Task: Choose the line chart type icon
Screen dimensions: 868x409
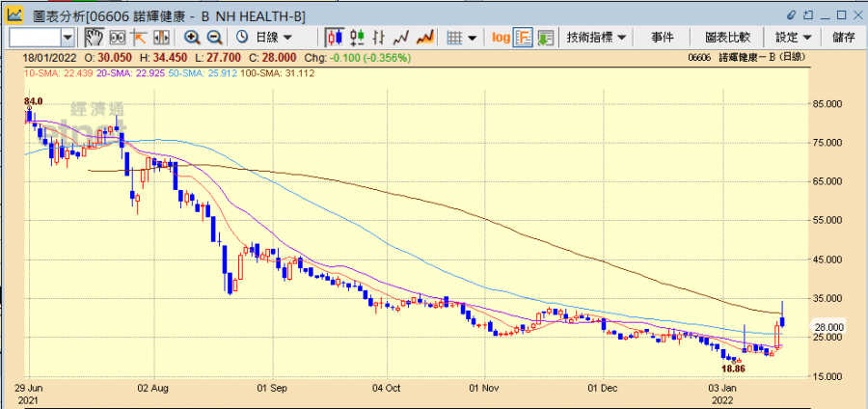Action: (x=402, y=37)
